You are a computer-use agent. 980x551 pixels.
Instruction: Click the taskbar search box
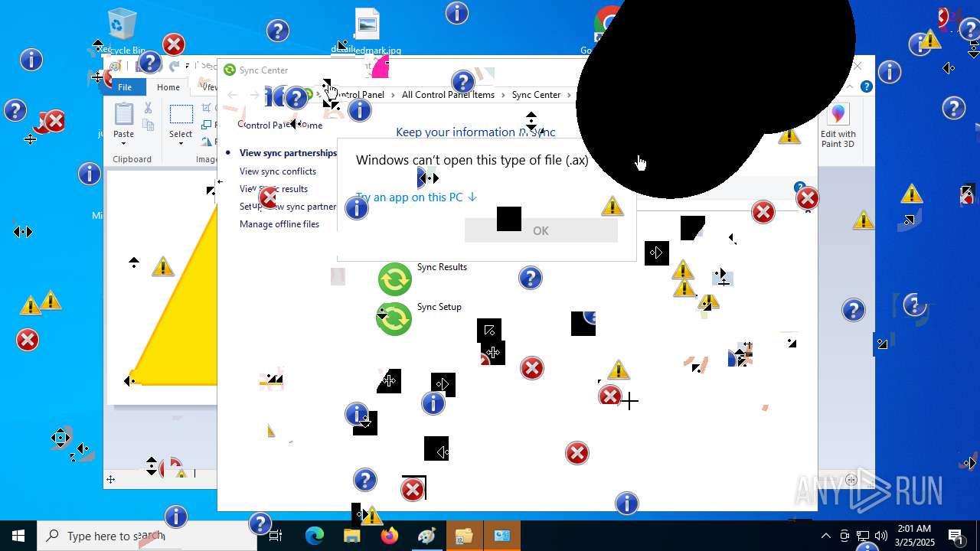(x=147, y=536)
